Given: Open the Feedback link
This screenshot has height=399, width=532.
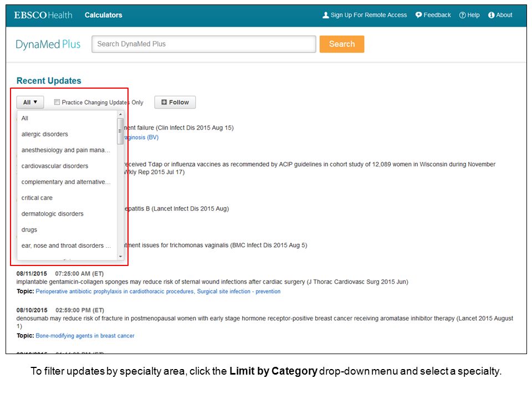Looking at the screenshot, I should (437, 15).
